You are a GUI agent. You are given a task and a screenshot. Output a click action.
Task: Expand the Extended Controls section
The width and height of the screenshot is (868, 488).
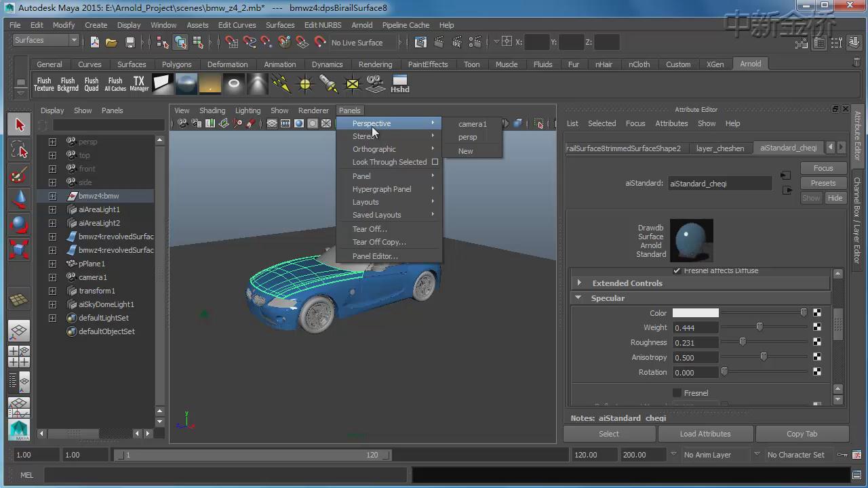point(700,283)
